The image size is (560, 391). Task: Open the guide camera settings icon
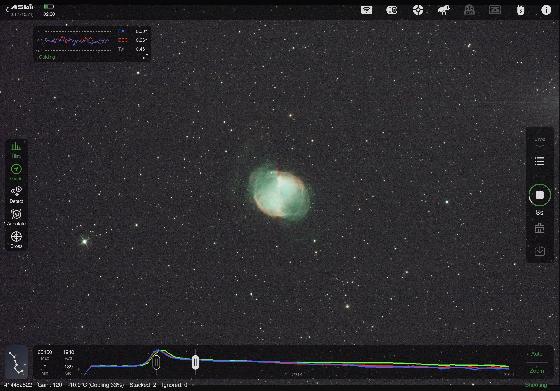click(x=418, y=10)
